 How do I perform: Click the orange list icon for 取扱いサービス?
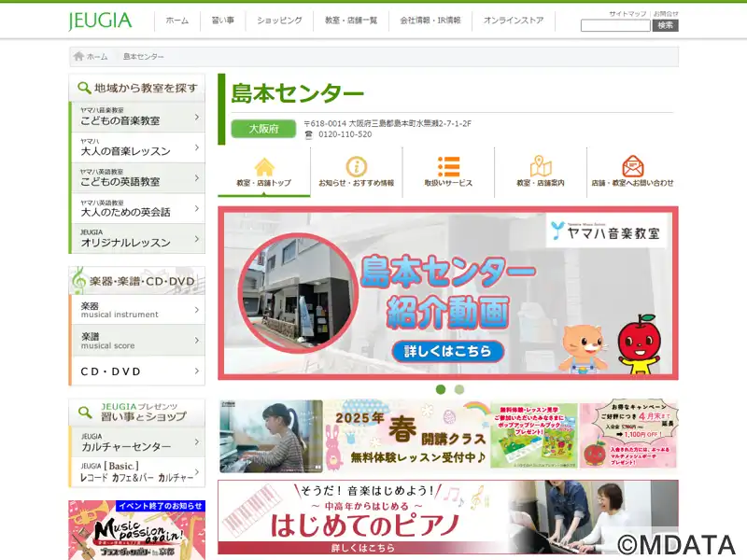449,167
